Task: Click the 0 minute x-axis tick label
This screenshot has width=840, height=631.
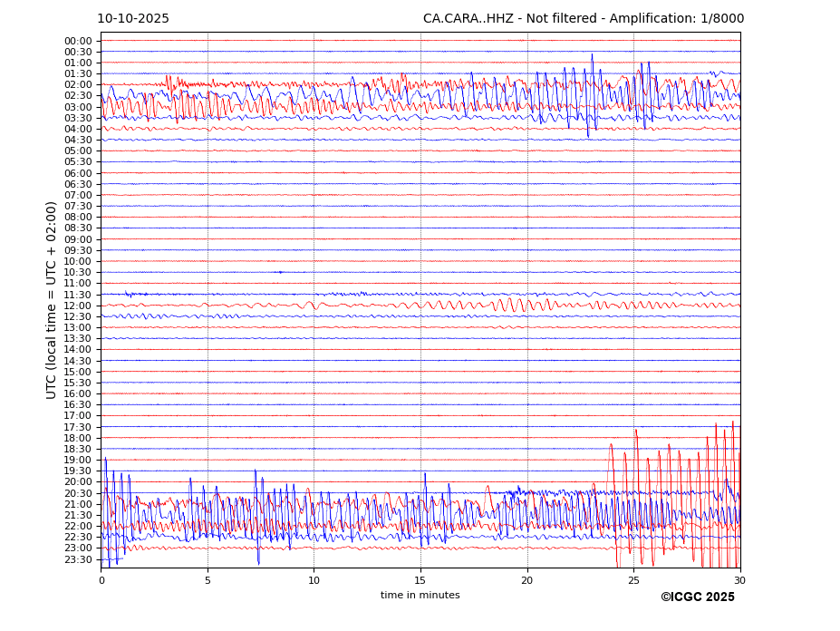Action: click(101, 580)
